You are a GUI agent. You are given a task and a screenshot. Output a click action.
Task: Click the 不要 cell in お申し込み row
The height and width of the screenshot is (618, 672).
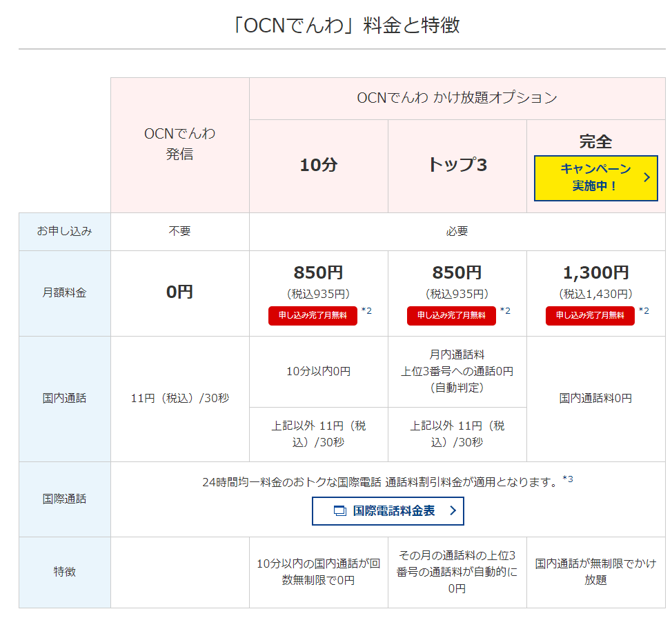click(180, 232)
